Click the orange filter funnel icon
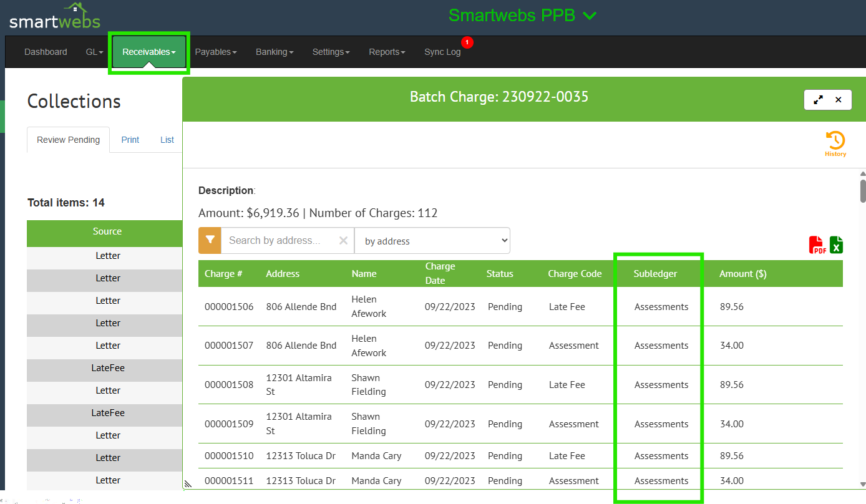 point(210,240)
